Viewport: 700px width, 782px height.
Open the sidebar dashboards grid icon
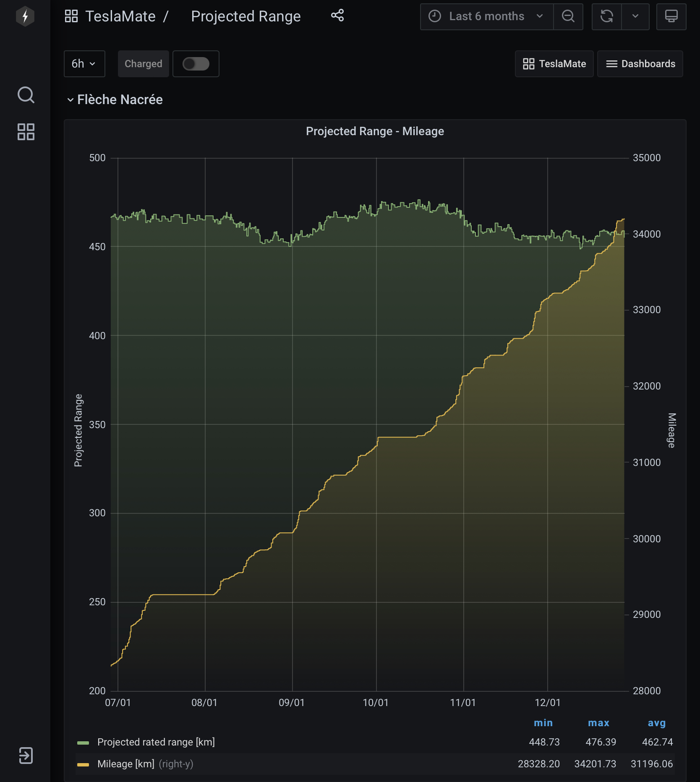26,132
